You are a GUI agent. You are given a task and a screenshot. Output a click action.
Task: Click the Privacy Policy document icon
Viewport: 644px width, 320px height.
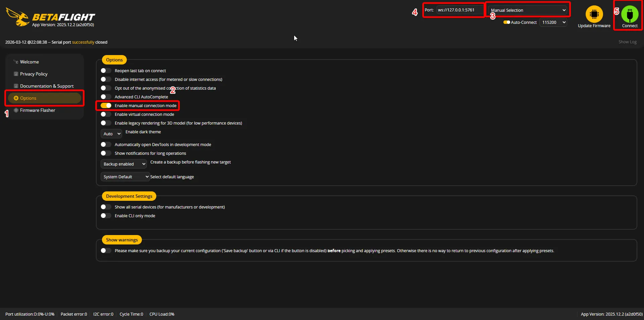pos(16,74)
